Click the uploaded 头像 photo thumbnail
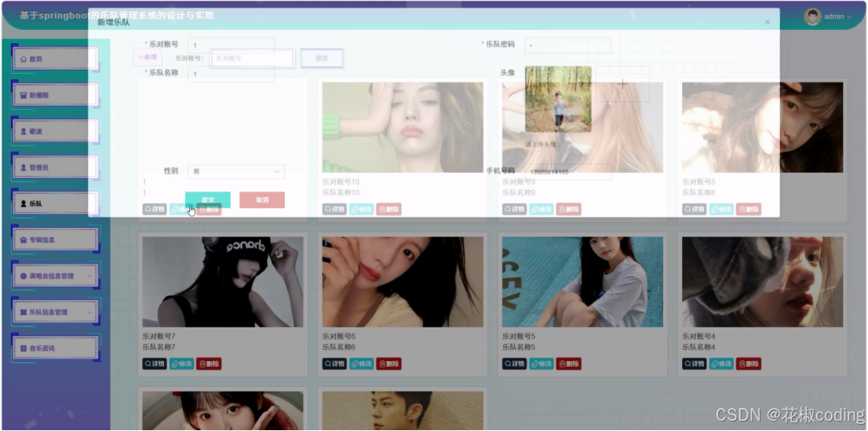The height and width of the screenshot is (431, 868). 558,99
